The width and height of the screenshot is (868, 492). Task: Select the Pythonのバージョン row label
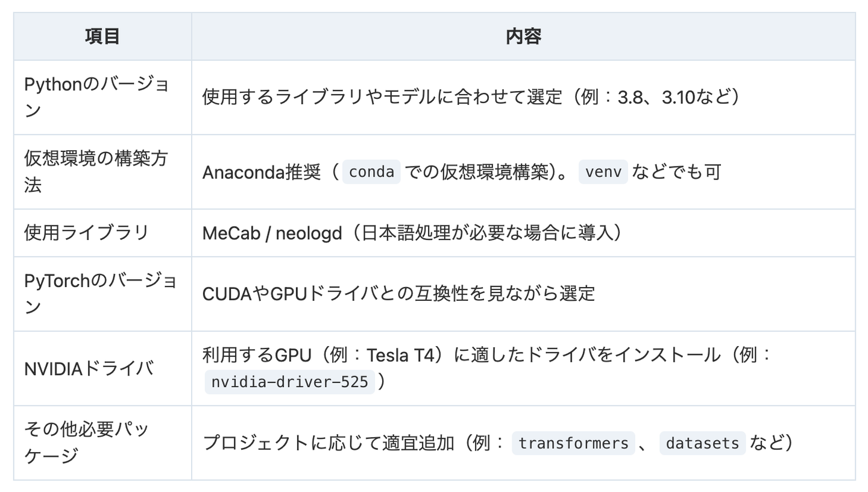[x=96, y=98]
